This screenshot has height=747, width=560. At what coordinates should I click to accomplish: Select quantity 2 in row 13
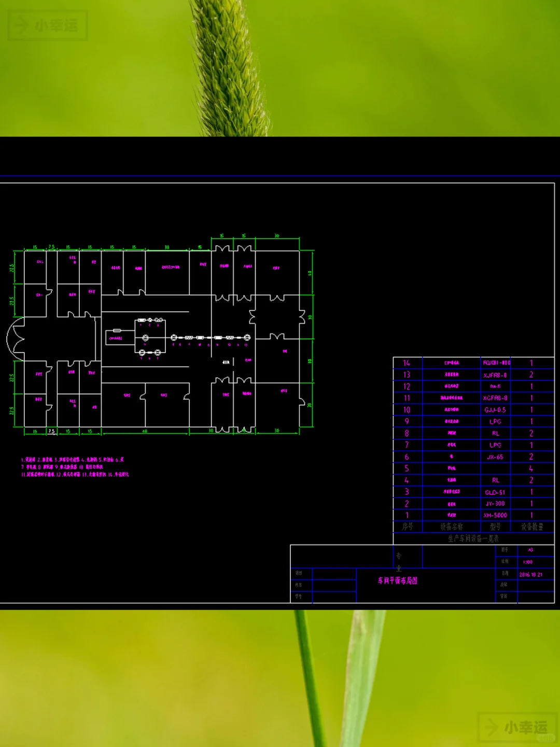point(531,375)
